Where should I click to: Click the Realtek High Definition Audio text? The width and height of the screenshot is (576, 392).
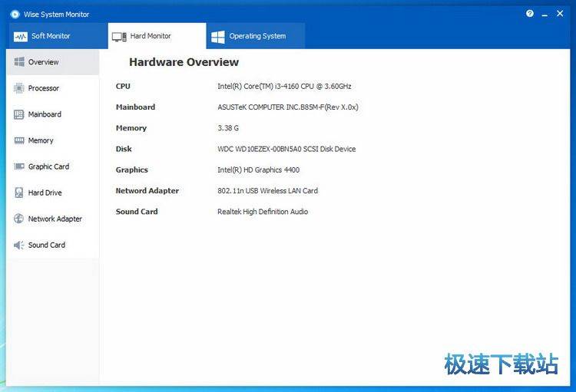[x=263, y=212]
